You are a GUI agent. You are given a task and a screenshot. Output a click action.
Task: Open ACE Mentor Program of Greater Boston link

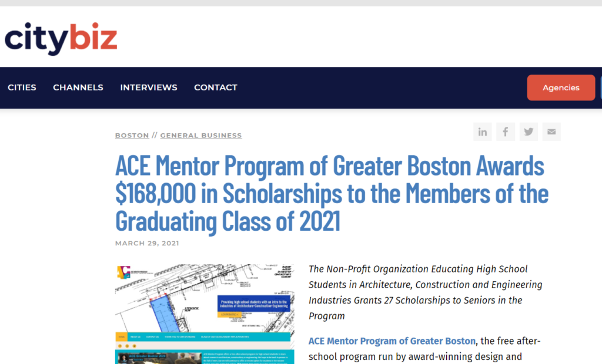pos(392,341)
